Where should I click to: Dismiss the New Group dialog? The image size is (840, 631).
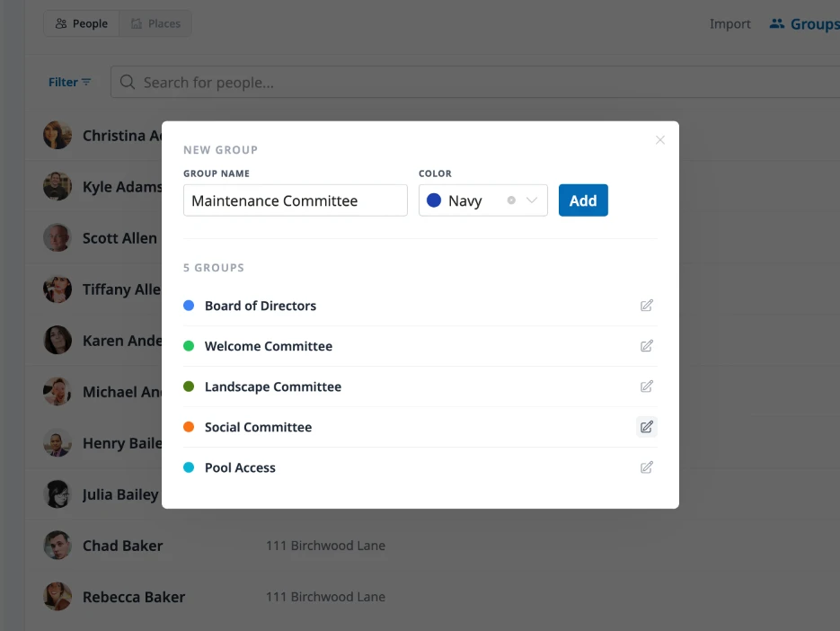pos(660,139)
